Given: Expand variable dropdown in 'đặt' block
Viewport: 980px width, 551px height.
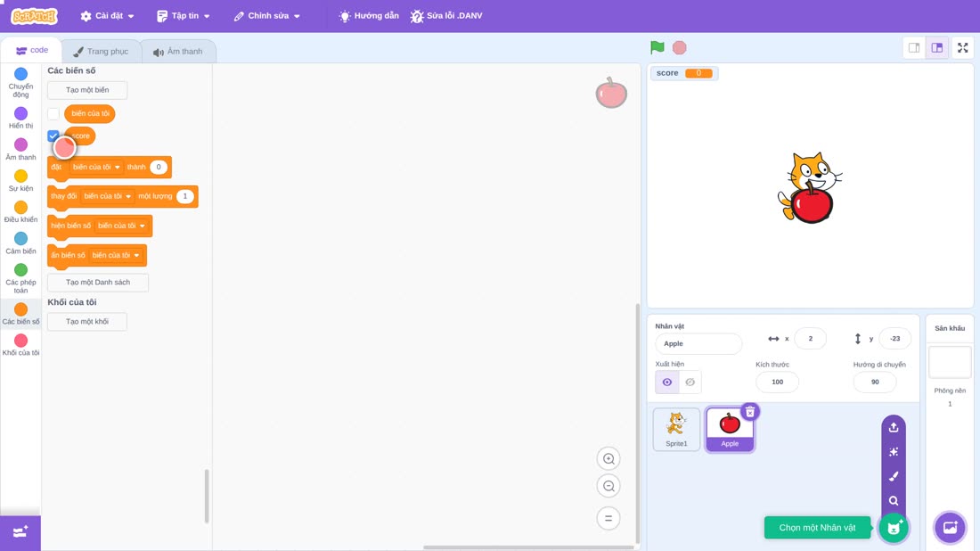Looking at the screenshot, I should tap(95, 167).
